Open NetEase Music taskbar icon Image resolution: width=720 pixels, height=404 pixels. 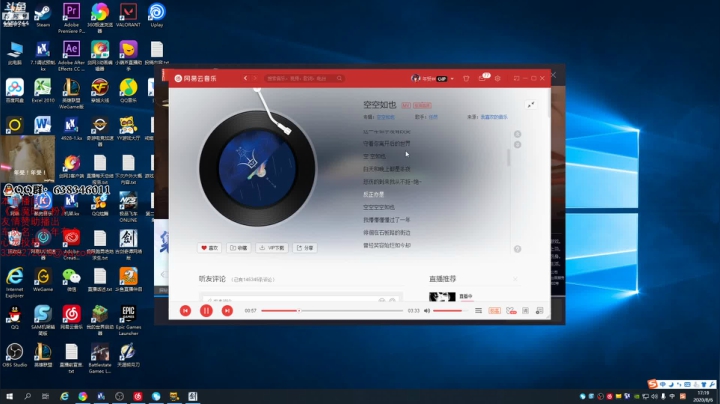pyautogui.click(x=138, y=396)
